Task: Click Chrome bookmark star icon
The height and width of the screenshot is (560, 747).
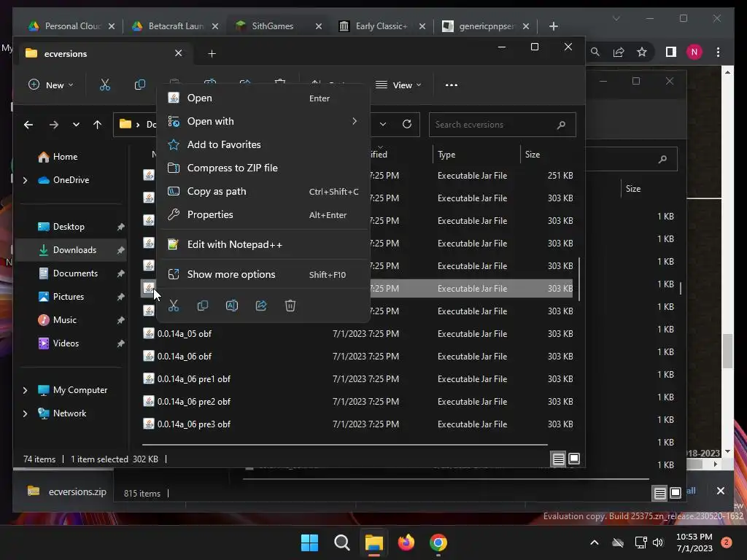Action: 642,52
